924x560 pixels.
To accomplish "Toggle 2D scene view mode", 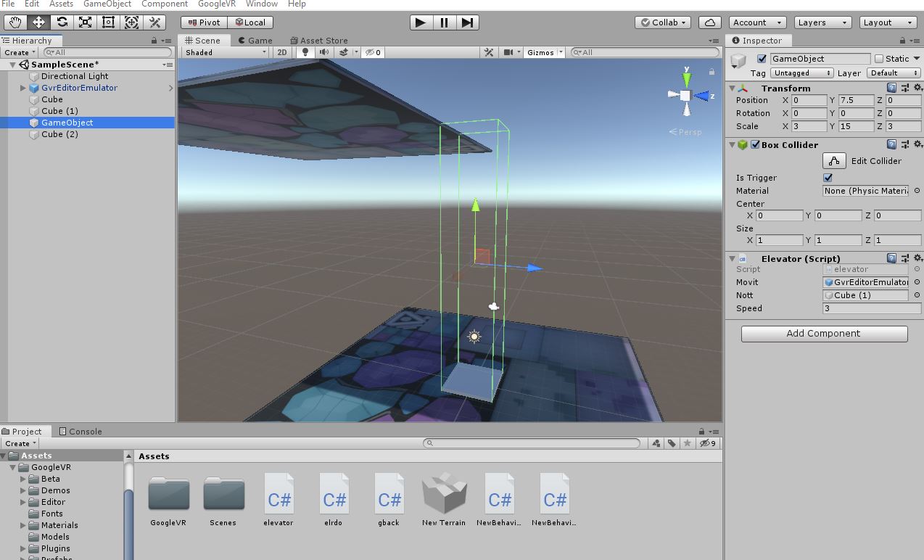I will pyautogui.click(x=282, y=52).
